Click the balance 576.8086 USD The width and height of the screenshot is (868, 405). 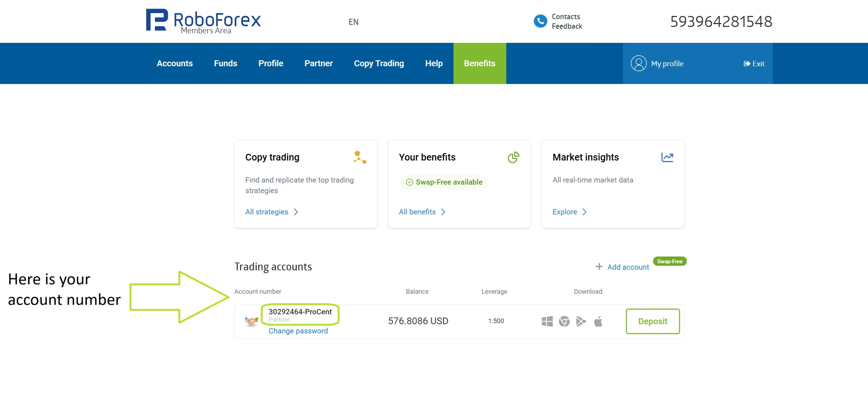click(x=418, y=321)
